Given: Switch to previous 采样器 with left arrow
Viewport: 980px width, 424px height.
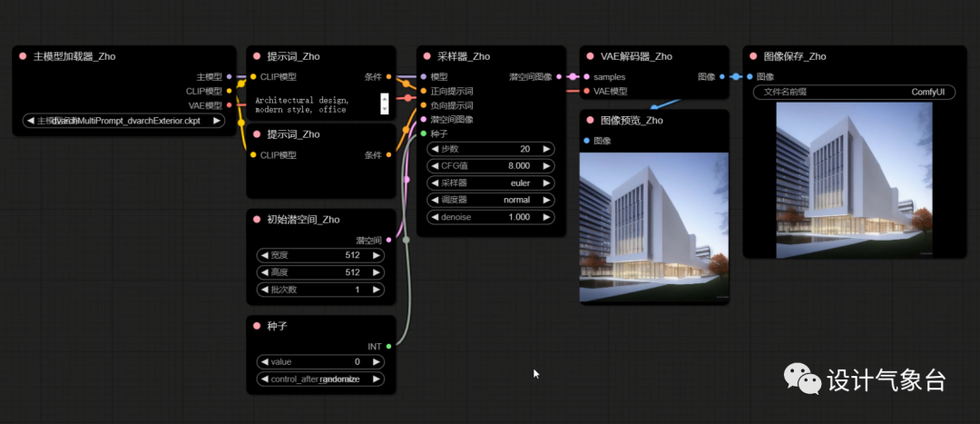Looking at the screenshot, I should tap(435, 183).
